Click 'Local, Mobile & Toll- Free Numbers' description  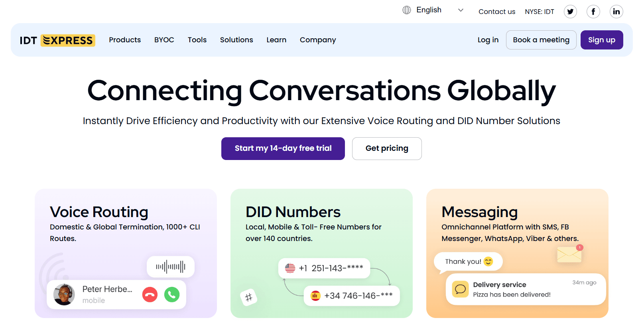tap(313, 233)
